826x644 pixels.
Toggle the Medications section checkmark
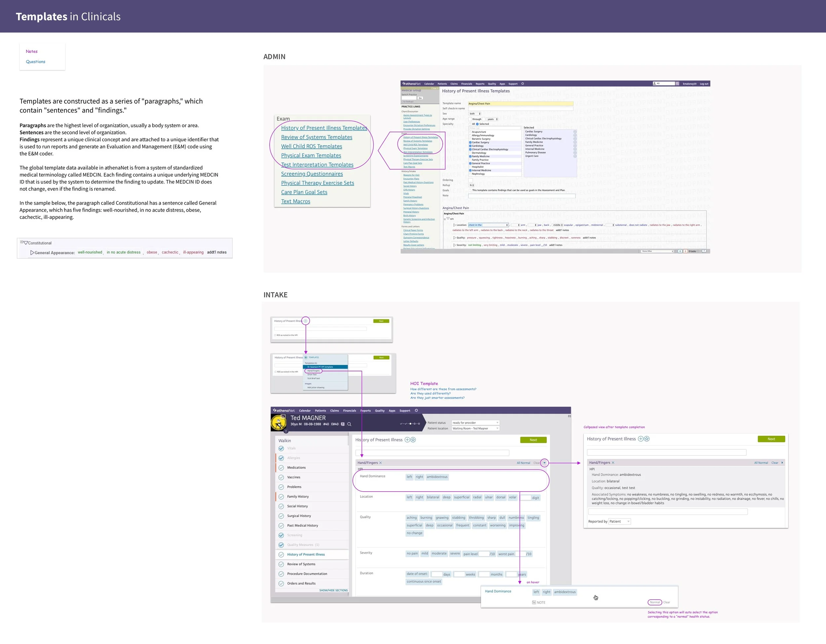tap(281, 467)
